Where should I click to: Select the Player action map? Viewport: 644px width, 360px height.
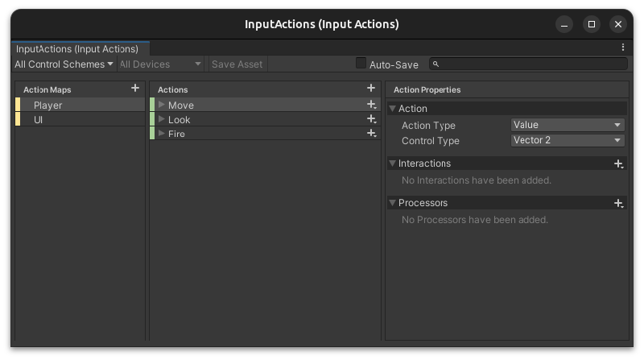pos(80,105)
